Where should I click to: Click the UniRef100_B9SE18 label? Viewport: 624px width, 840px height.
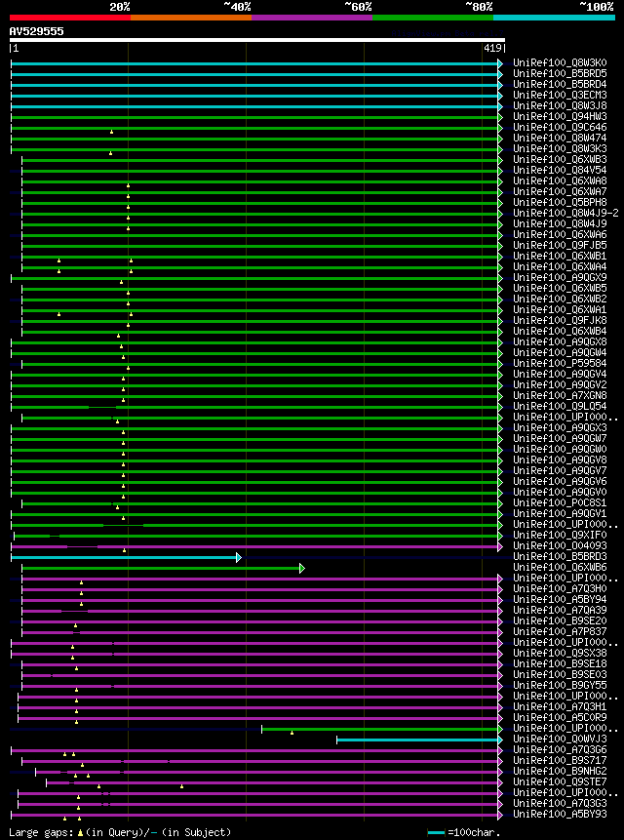(x=560, y=663)
